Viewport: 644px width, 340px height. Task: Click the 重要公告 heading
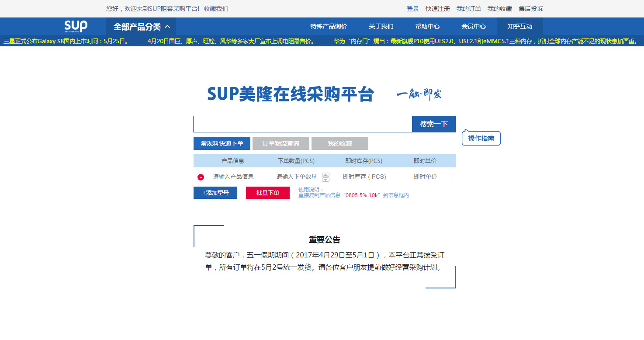pos(325,239)
